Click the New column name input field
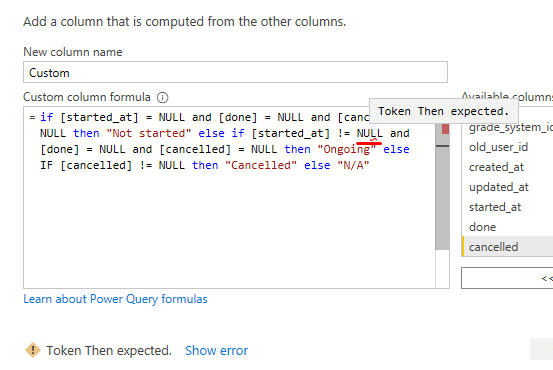 coord(236,72)
